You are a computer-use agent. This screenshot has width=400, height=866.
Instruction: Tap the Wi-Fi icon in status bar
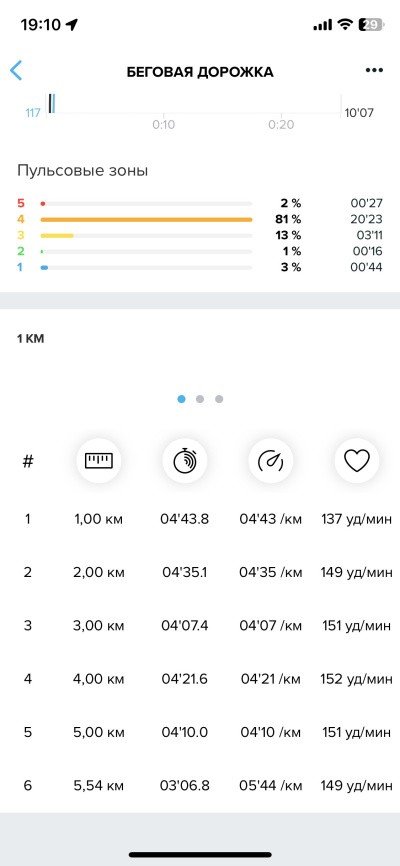pos(345,24)
